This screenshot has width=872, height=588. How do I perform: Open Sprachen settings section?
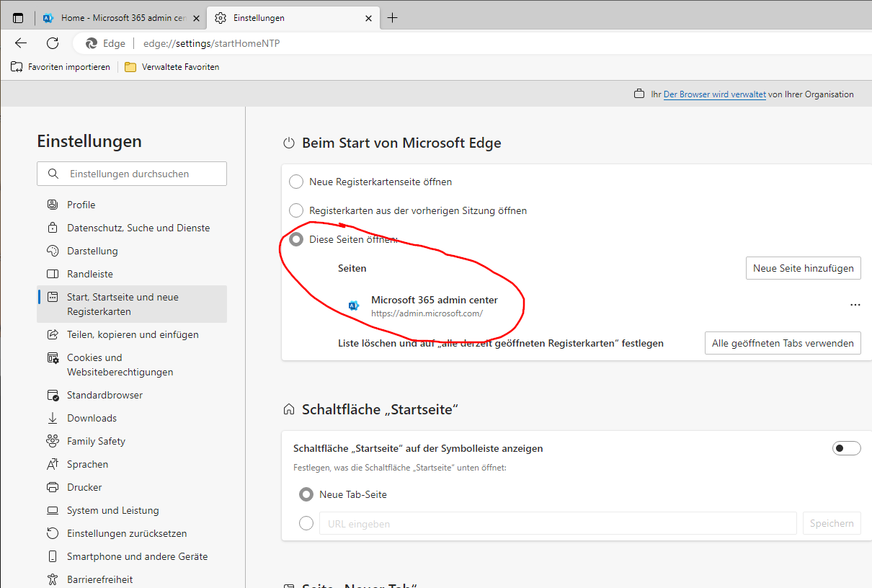pos(132,464)
